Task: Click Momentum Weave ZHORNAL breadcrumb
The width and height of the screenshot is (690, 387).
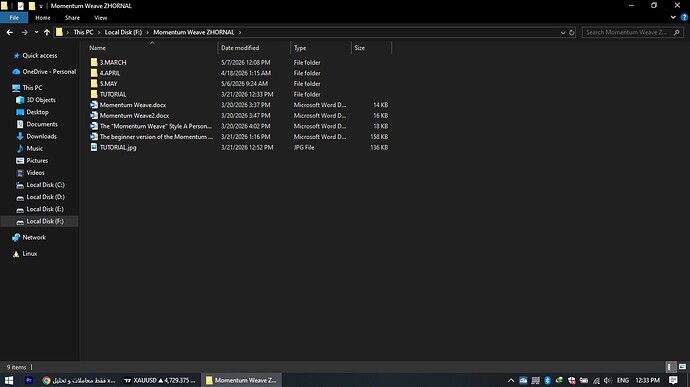Action: 194,32
